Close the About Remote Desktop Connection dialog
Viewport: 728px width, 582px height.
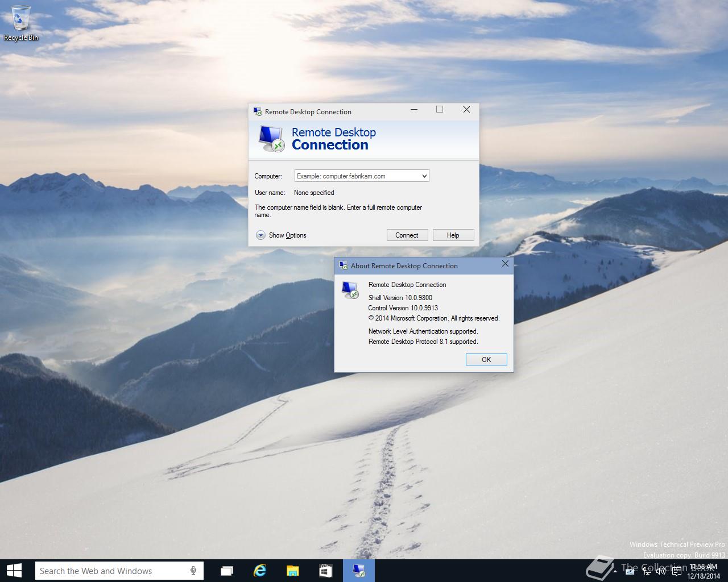pyautogui.click(x=505, y=264)
